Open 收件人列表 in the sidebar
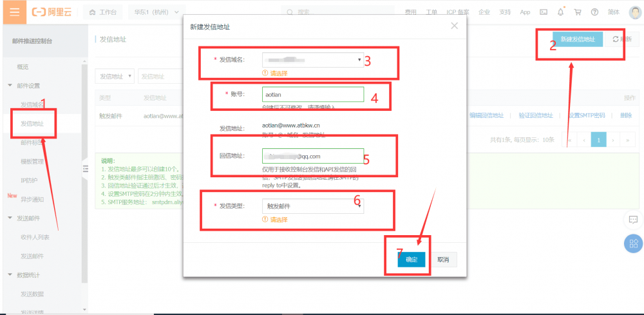 tap(35, 238)
